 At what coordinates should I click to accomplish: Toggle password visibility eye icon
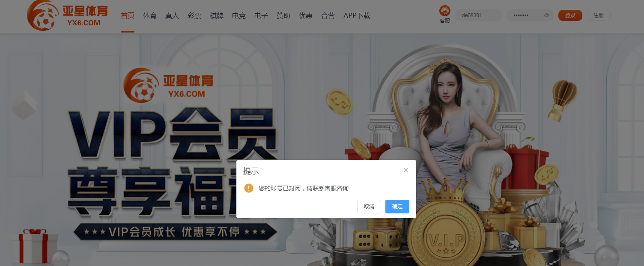click(x=547, y=15)
